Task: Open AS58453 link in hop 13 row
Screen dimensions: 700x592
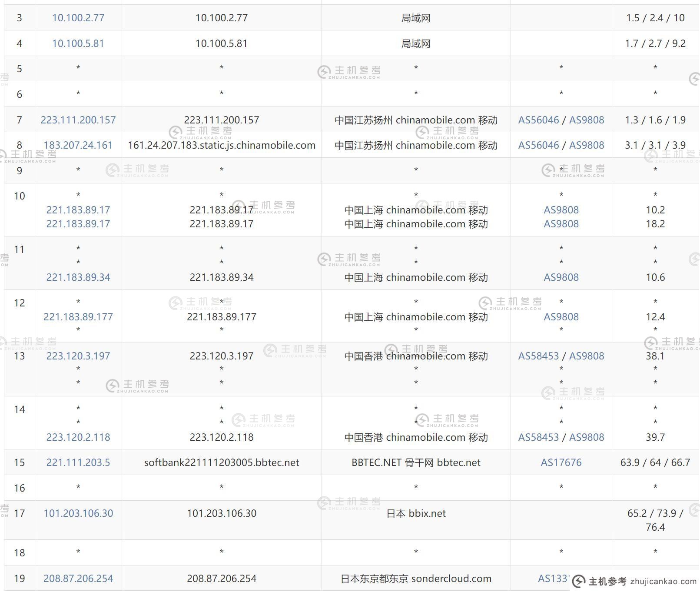Action: coord(538,356)
